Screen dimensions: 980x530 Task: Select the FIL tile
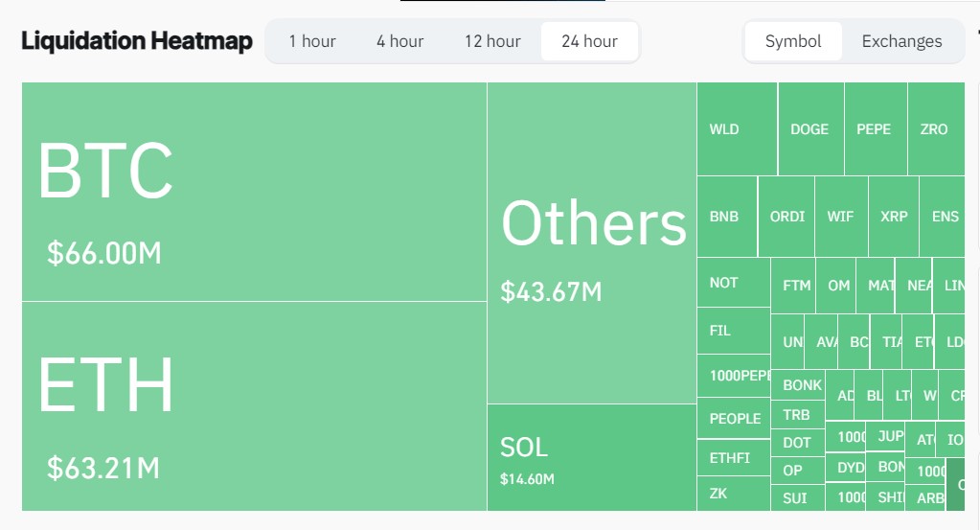[x=732, y=331]
